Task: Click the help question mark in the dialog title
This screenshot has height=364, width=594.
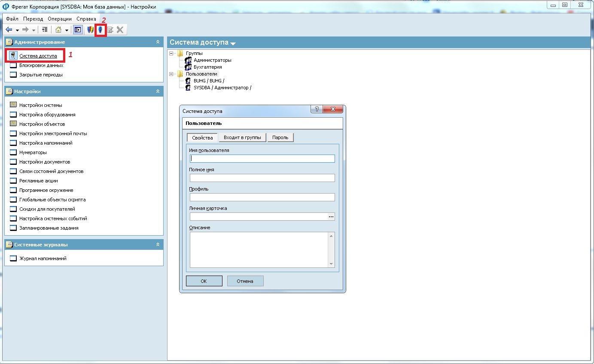Action: pyautogui.click(x=317, y=109)
